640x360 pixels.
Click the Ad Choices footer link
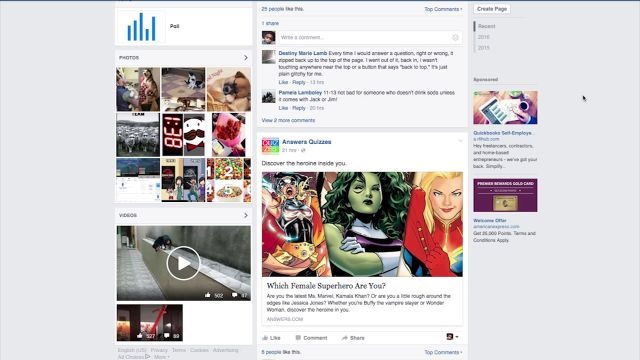(133, 357)
